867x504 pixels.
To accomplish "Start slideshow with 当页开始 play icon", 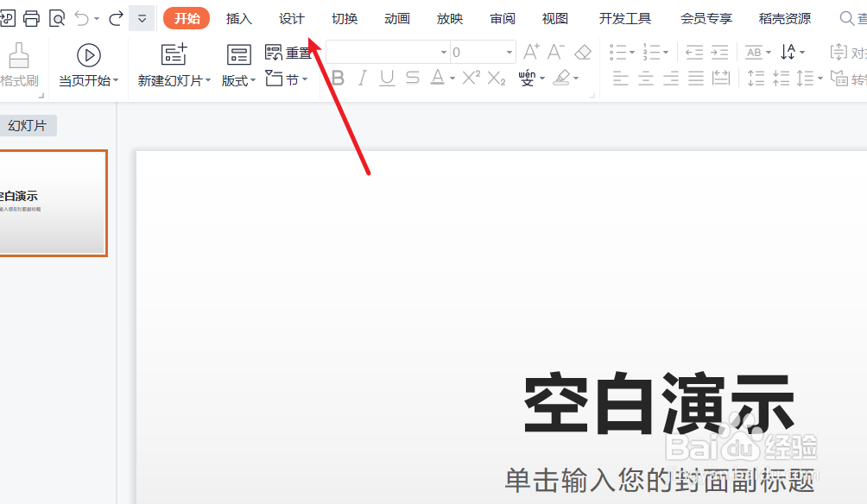I will pyautogui.click(x=88, y=55).
